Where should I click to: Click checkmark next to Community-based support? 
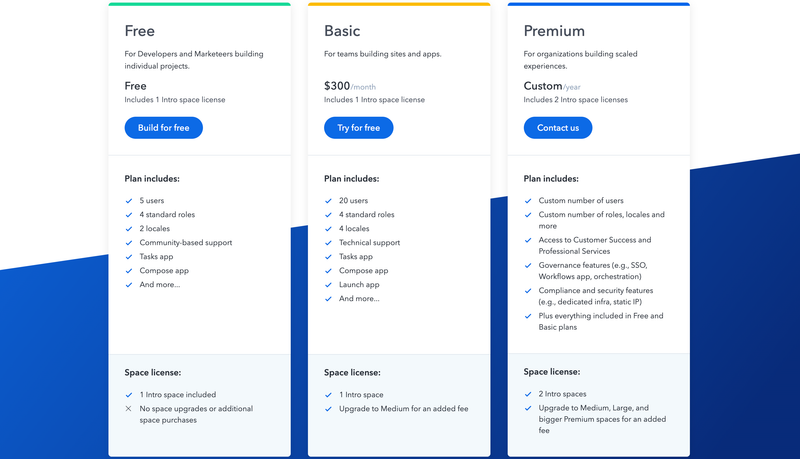[129, 243]
